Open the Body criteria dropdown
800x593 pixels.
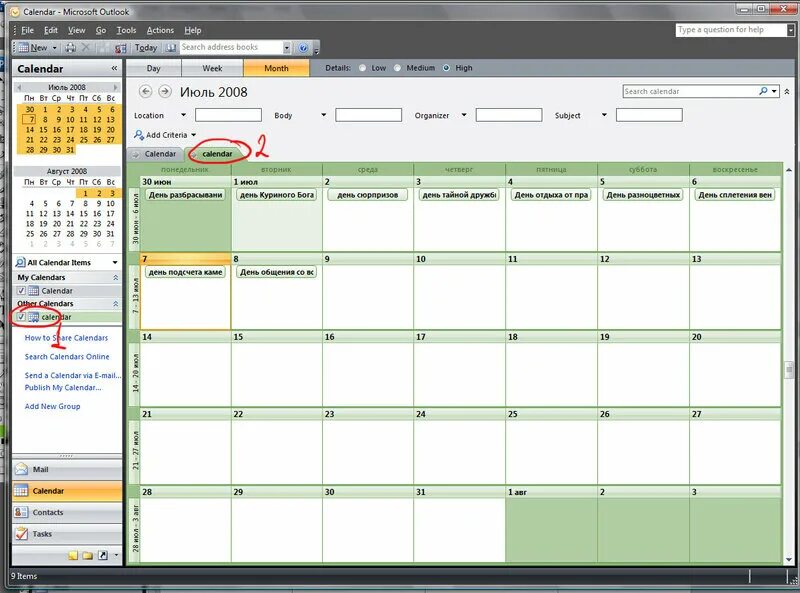pos(323,115)
